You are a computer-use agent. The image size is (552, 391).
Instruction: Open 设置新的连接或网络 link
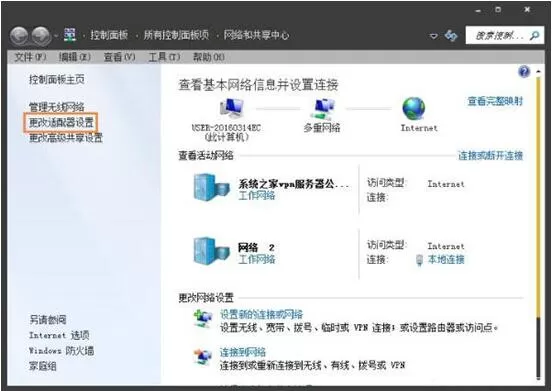coord(261,314)
